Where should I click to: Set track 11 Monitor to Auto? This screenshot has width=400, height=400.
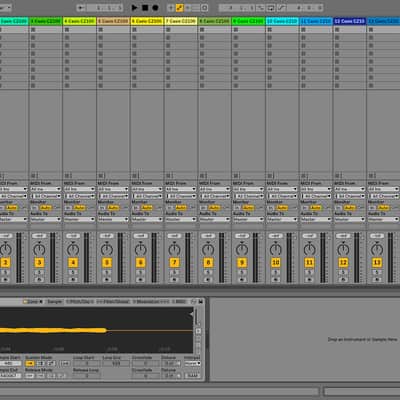316,208
